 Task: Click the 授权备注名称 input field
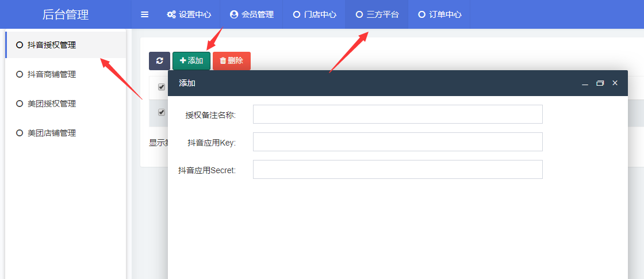397,114
